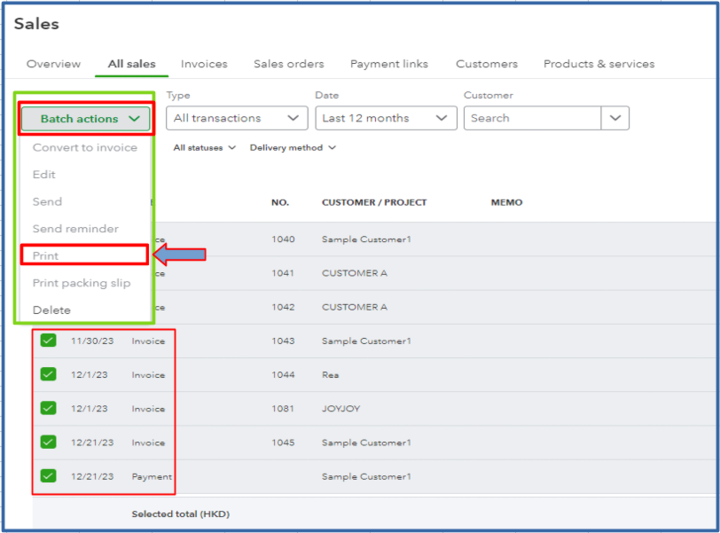Click Print in batch actions menu
The width and height of the screenshot is (720, 533).
(45, 256)
